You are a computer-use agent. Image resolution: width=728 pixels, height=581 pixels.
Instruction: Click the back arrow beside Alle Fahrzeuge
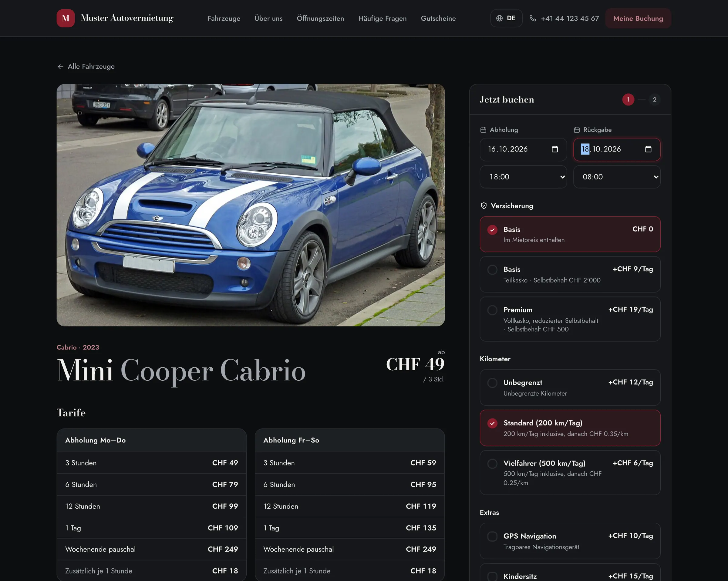[x=60, y=66]
